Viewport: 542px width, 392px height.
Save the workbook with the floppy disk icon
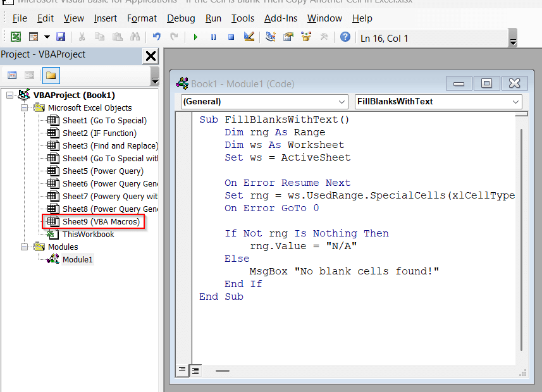(61, 37)
